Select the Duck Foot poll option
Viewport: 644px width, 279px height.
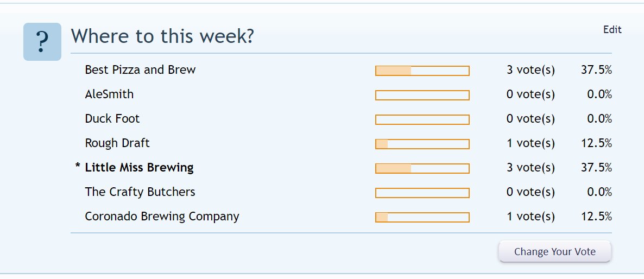point(112,119)
